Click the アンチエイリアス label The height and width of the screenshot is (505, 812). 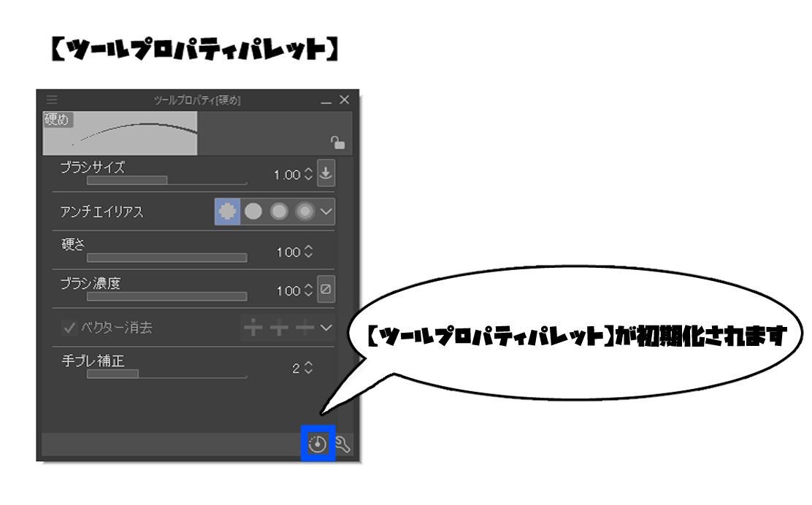click(101, 211)
